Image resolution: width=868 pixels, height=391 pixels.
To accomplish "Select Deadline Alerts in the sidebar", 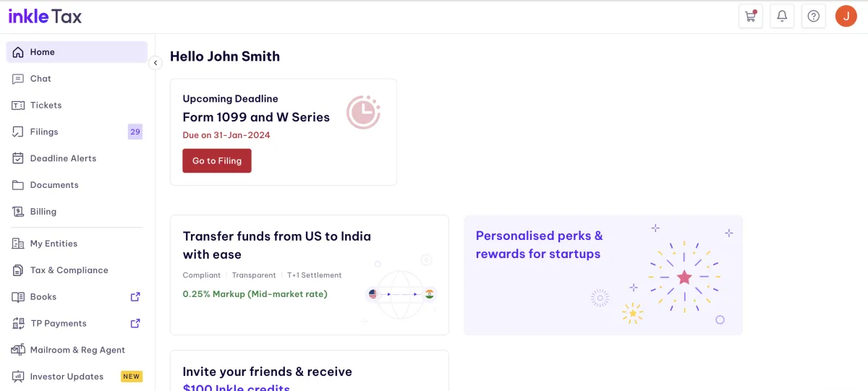I will pyautogui.click(x=63, y=158).
